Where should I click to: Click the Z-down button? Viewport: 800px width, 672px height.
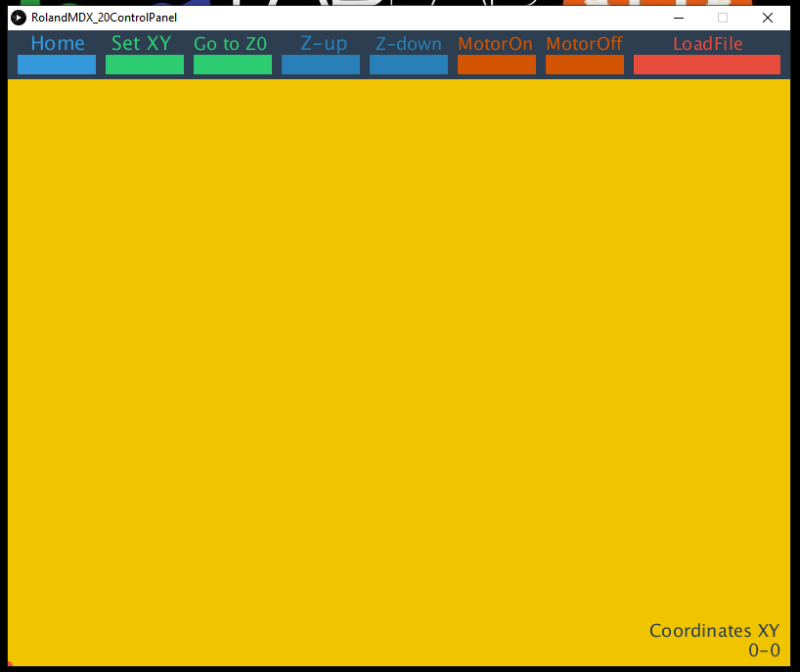[x=409, y=65]
